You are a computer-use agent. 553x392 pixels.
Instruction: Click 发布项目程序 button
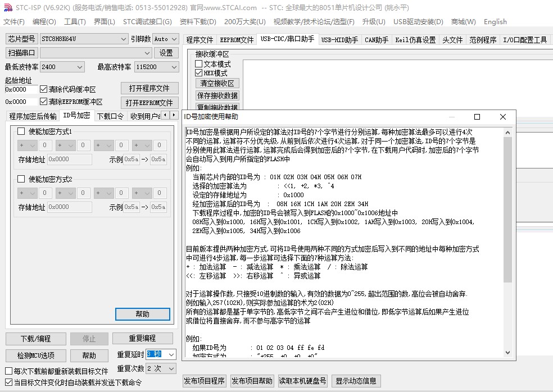[x=205, y=381]
